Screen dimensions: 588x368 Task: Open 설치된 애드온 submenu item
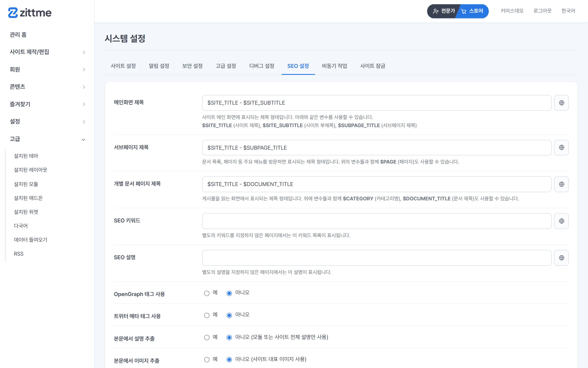coord(28,198)
